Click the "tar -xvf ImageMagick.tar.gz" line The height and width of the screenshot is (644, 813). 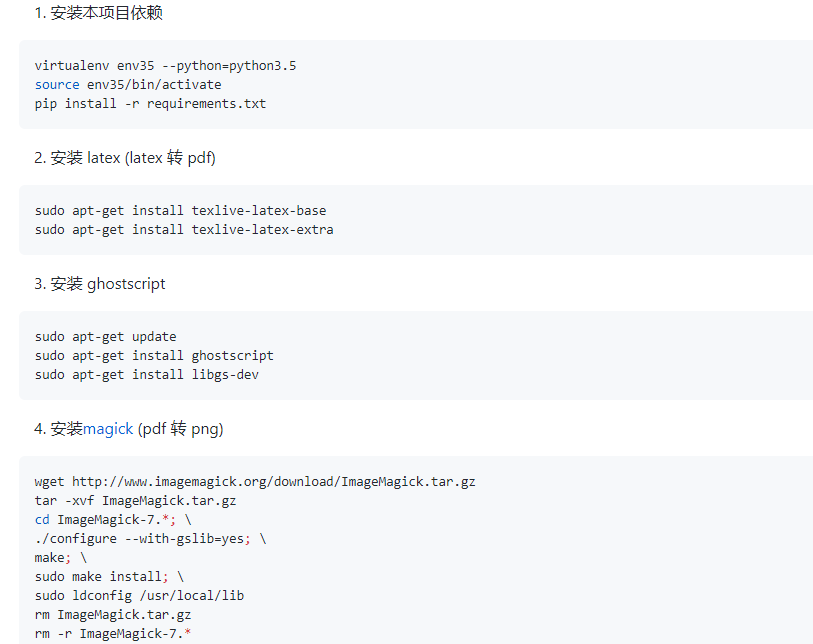[x=135, y=501]
